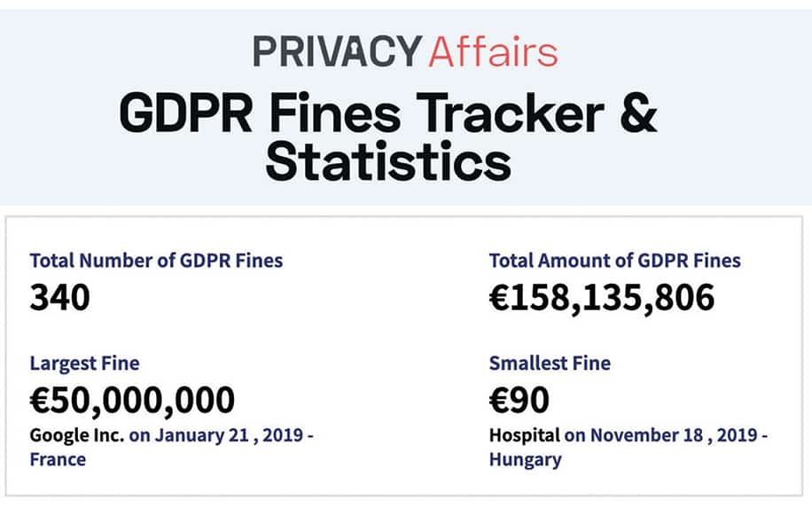Click the GDPR Fines Tracker & Statistics heading
This screenshot has height=508, width=812.
(388, 136)
